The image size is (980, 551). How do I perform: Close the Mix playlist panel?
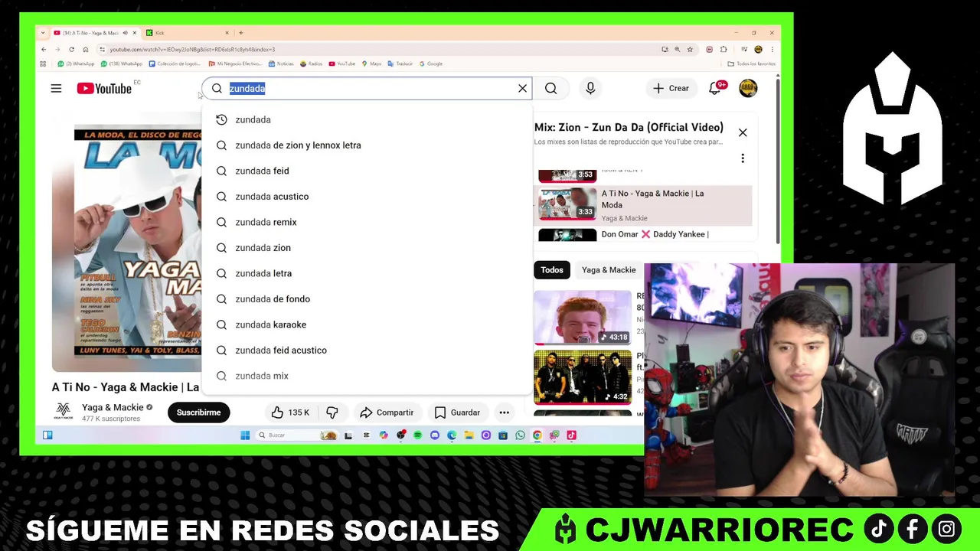click(743, 132)
